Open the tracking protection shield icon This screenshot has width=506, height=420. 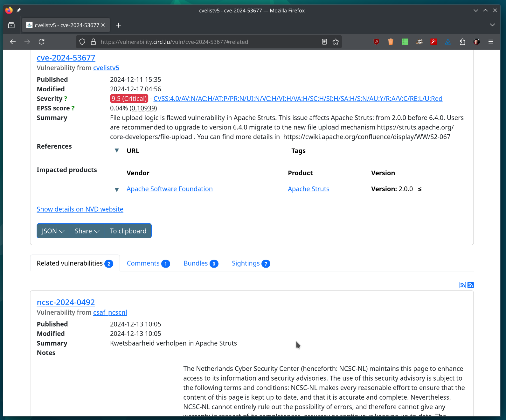pyautogui.click(x=82, y=42)
